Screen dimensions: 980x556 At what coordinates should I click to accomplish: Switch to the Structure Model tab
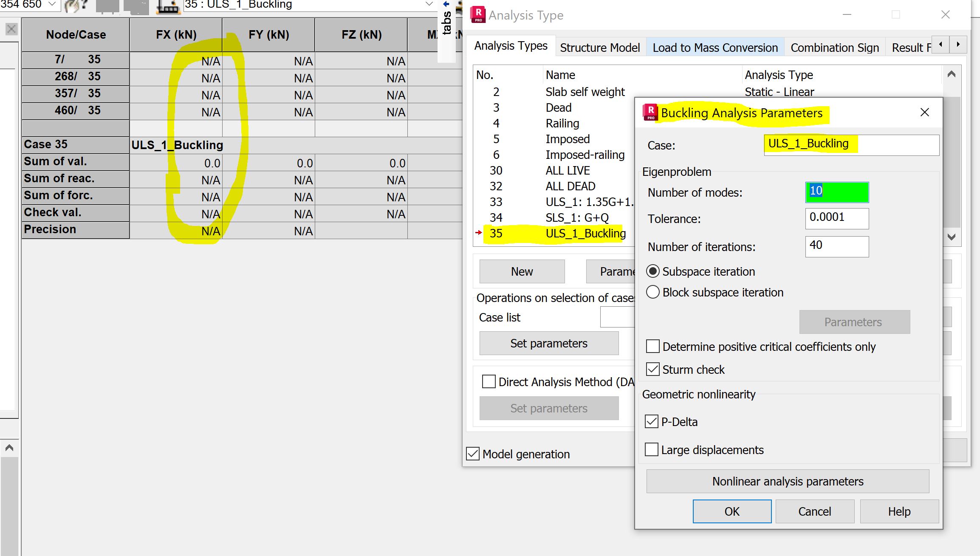click(x=599, y=48)
